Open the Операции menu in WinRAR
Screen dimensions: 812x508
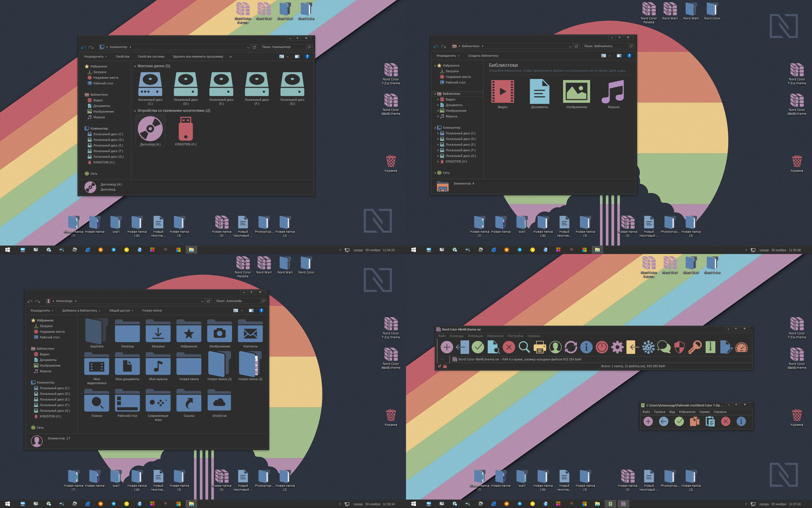pyautogui.click(x=475, y=336)
